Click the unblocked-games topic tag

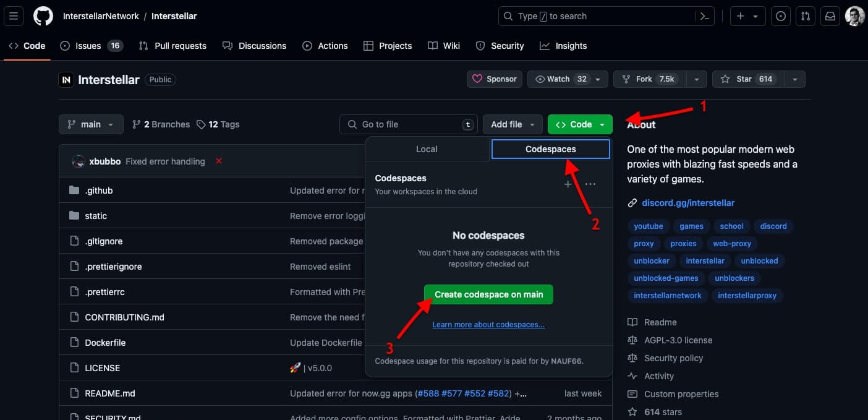666,278
